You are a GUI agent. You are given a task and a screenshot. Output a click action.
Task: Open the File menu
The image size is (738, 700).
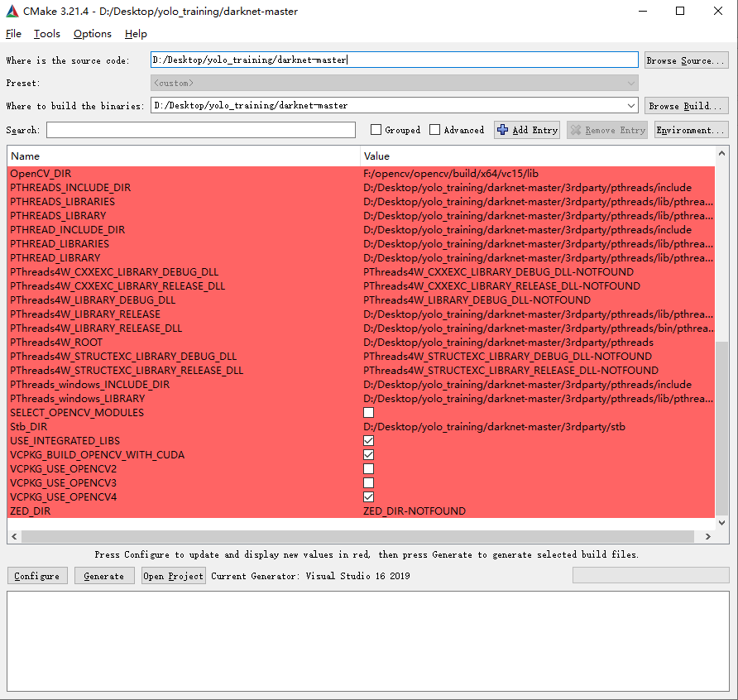click(x=13, y=34)
